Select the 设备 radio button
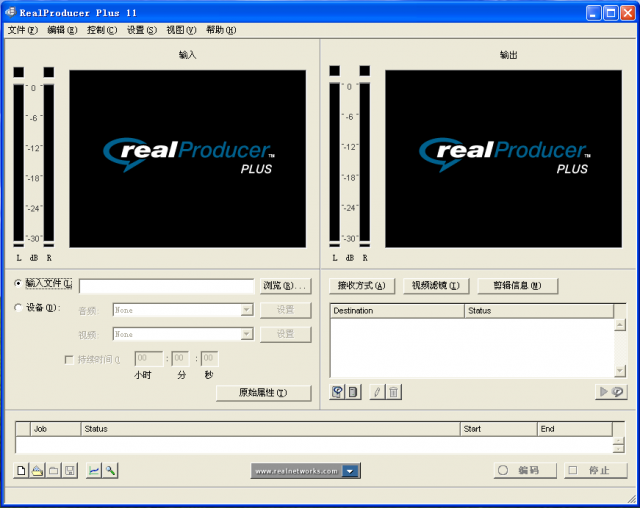Image resolution: width=640 pixels, height=508 pixels. [x=18, y=307]
